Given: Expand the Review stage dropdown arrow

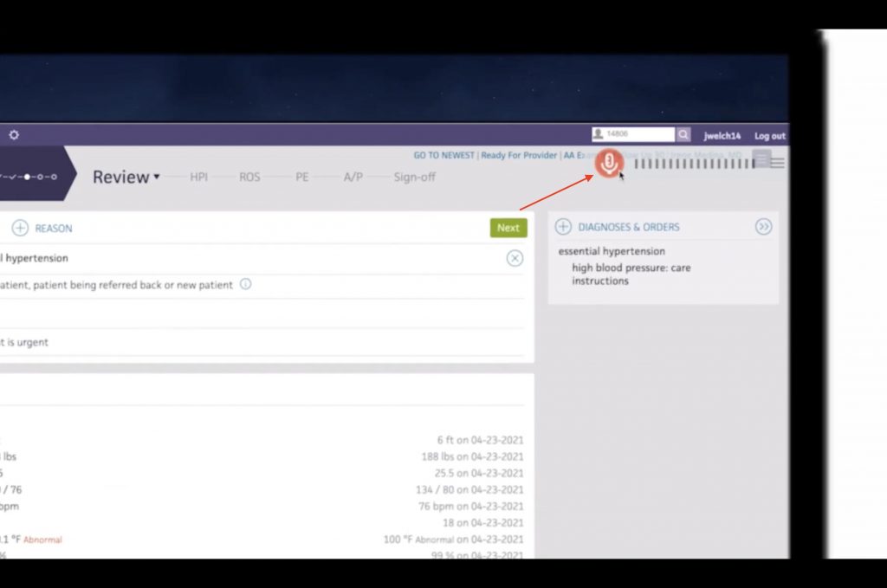Looking at the screenshot, I should coord(157,178).
